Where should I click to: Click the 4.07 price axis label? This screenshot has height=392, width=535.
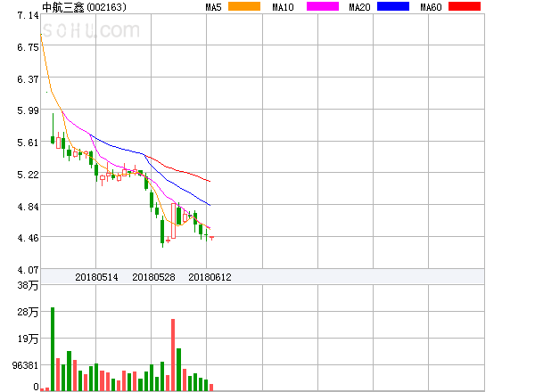click(x=28, y=270)
